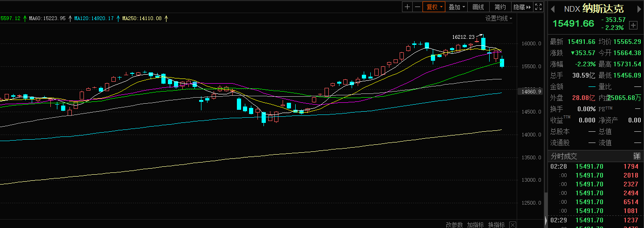Viewport: 644px width, 228px height.
Task: Zoom out chart with minus icon
Action: tap(417, 7)
